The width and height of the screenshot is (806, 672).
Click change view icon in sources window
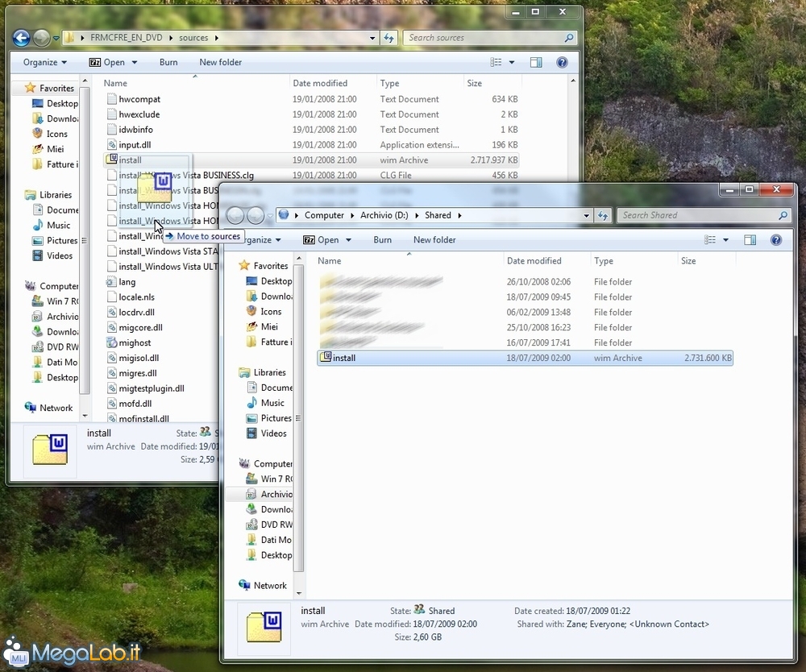tap(496, 62)
